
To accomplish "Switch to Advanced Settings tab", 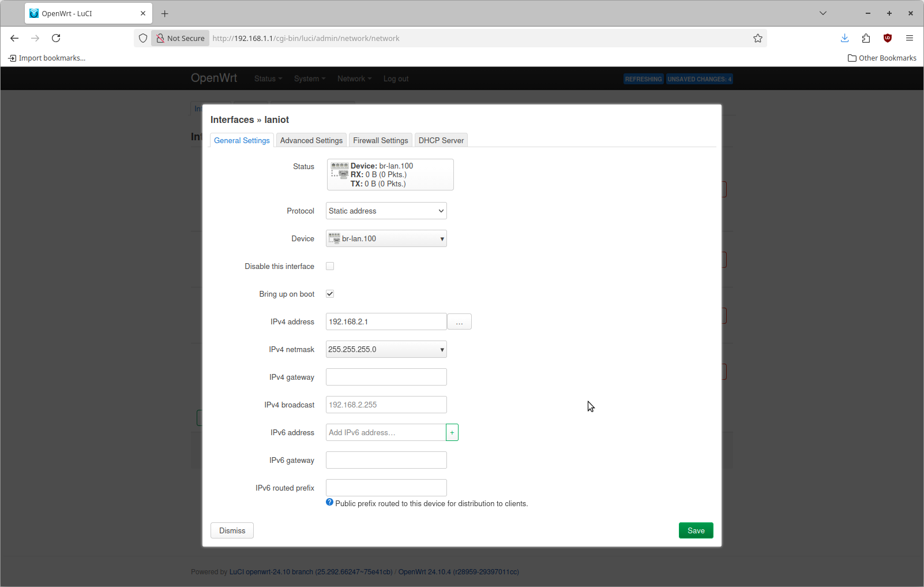I will pyautogui.click(x=311, y=140).
